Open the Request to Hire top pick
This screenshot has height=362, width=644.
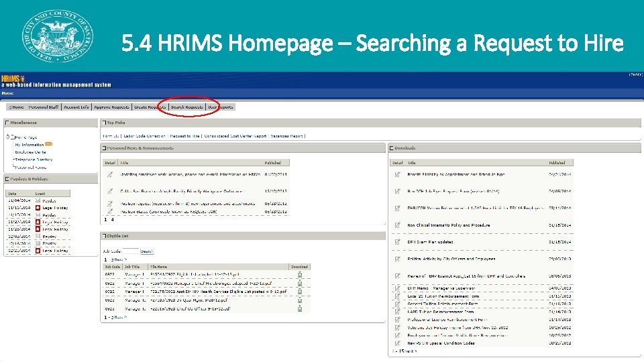(184, 136)
